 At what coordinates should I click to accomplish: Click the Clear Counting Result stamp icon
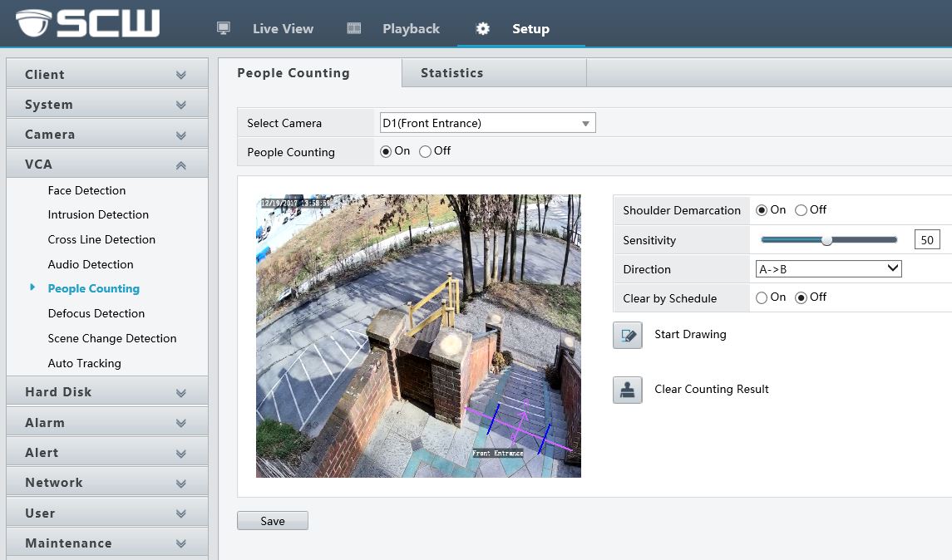pyautogui.click(x=628, y=390)
